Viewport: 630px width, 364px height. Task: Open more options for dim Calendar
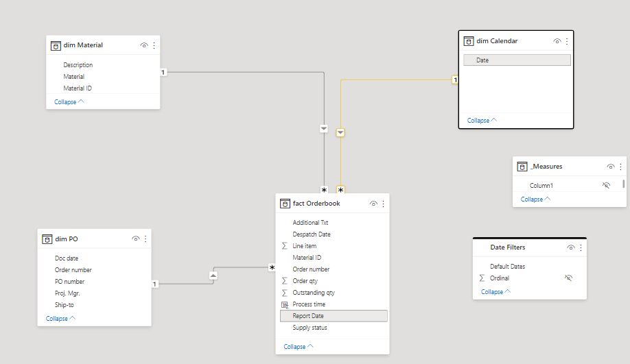tap(566, 41)
